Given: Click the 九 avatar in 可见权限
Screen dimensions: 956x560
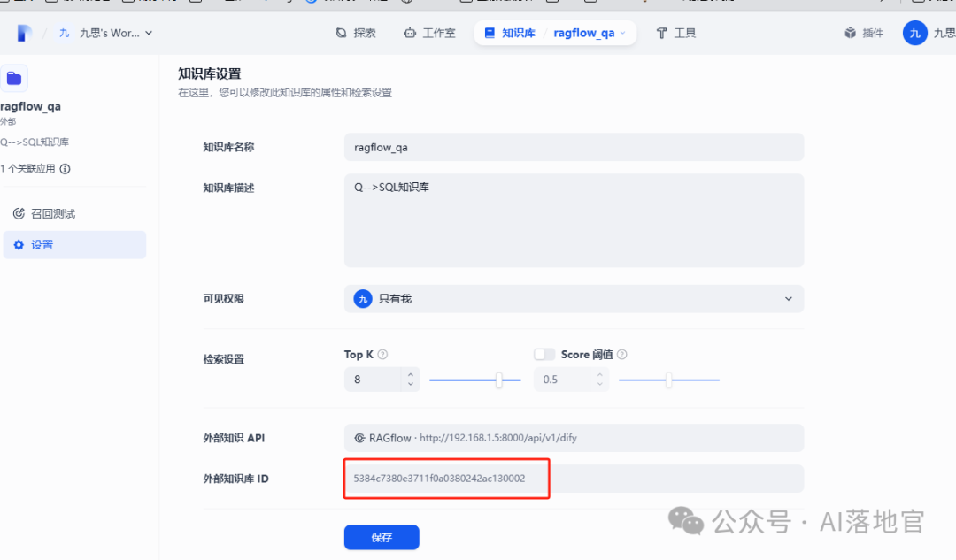Looking at the screenshot, I should tap(363, 299).
